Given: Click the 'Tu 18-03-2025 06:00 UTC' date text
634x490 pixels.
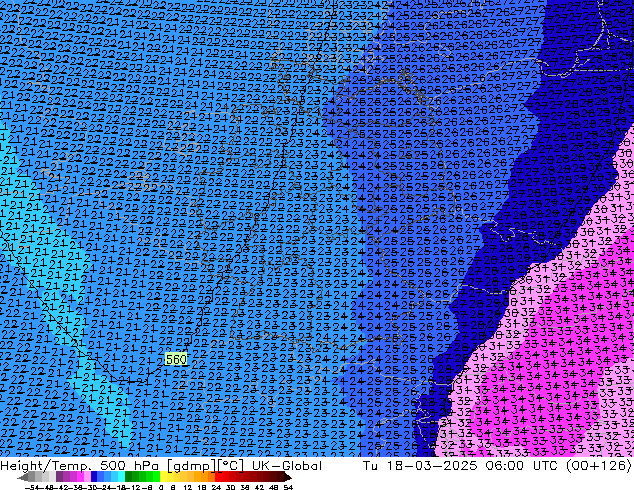Looking at the screenshot, I should 460,466.
